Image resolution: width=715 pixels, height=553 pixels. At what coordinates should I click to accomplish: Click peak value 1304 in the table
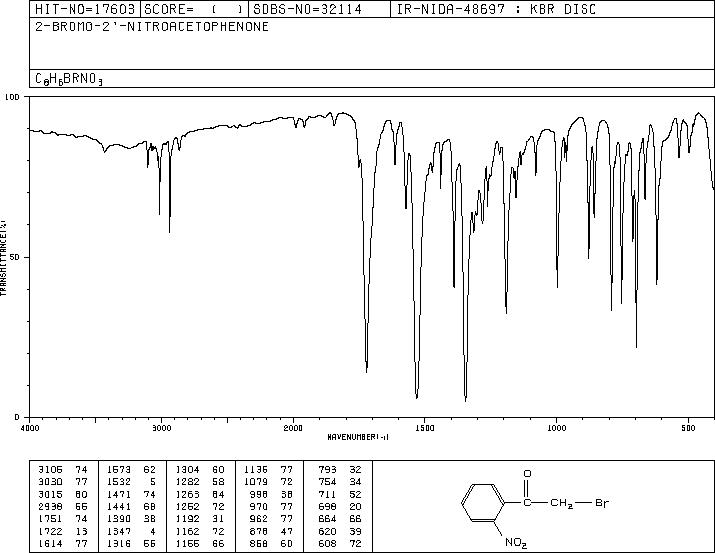187,470
